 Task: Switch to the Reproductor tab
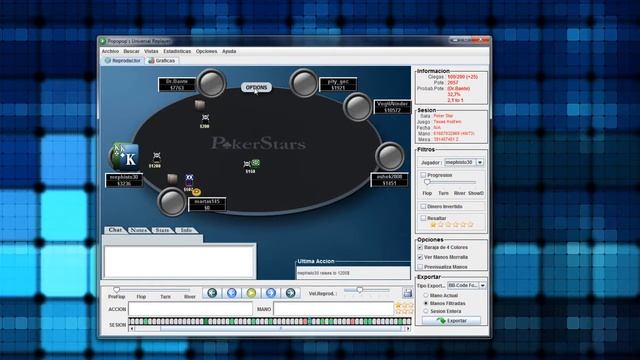coord(123,60)
